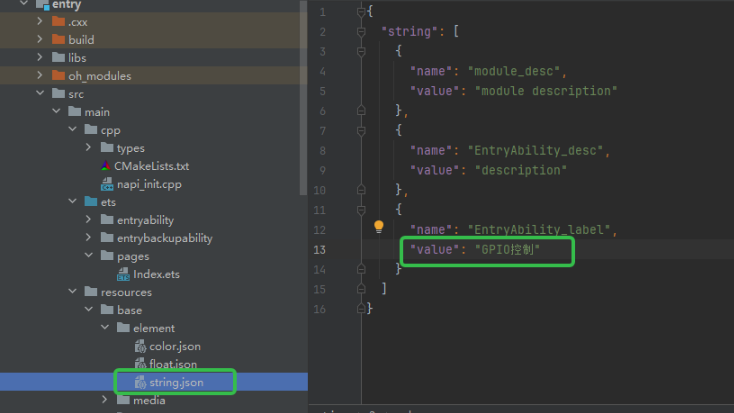Click the float.json file icon

click(141, 364)
